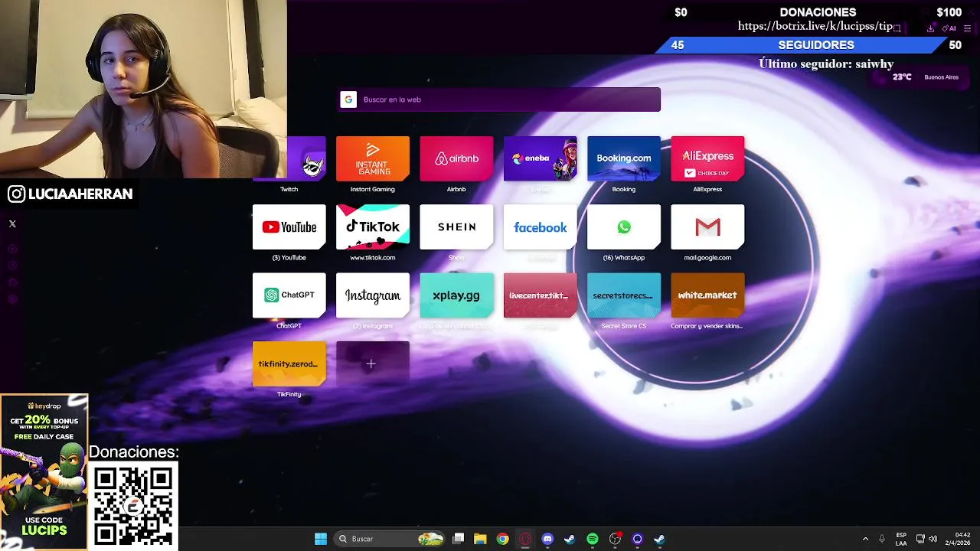Open the white.market speed dial tile
The width and height of the screenshot is (980, 551).
[x=707, y=295]
